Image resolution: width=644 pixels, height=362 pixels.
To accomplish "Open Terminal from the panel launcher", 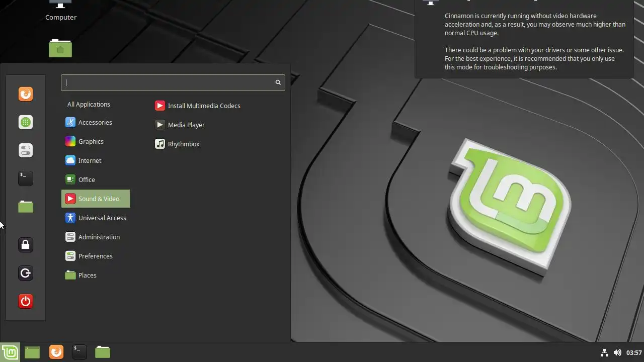I will pyautogui.click(x=79, y=352).
